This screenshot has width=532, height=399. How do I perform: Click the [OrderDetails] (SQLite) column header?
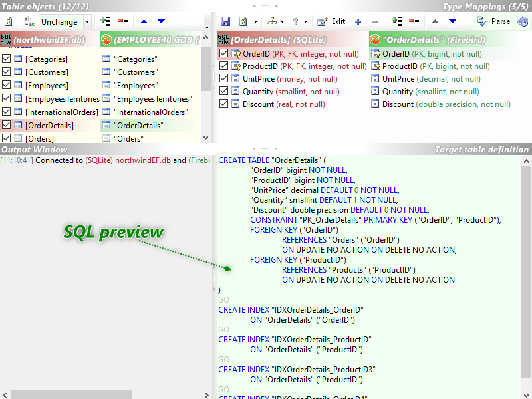pyautogui.click(x=292, y=40)
